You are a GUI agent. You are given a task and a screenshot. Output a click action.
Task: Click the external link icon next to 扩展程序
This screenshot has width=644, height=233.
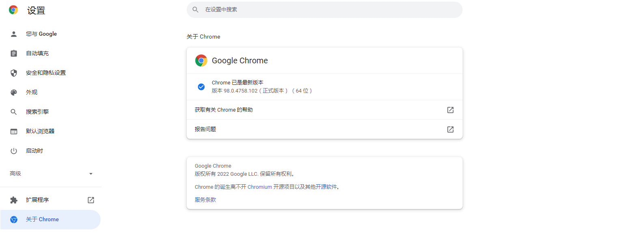91,200
